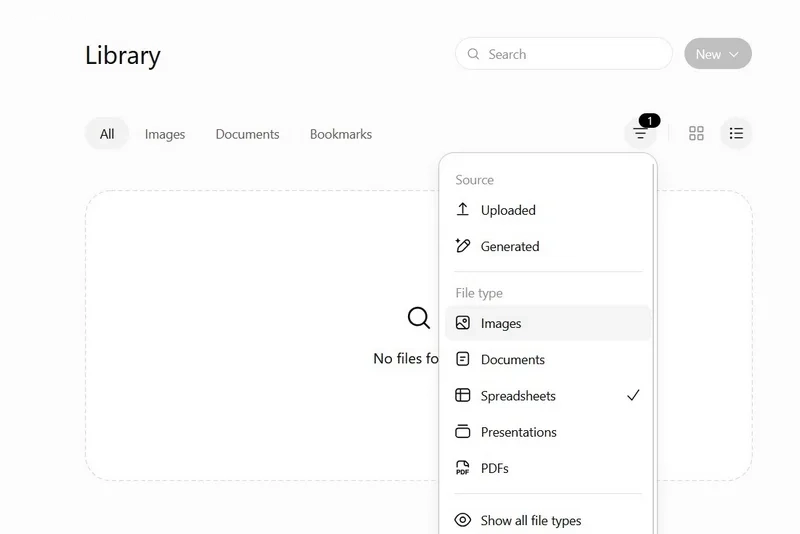Click the chevron on New button

click(734, 54)
